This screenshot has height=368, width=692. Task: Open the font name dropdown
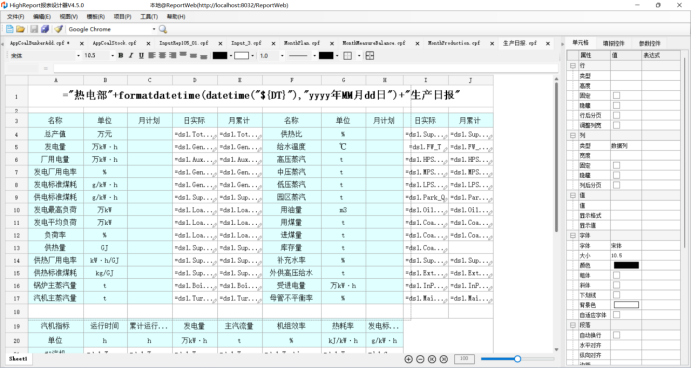click(79, 56)
